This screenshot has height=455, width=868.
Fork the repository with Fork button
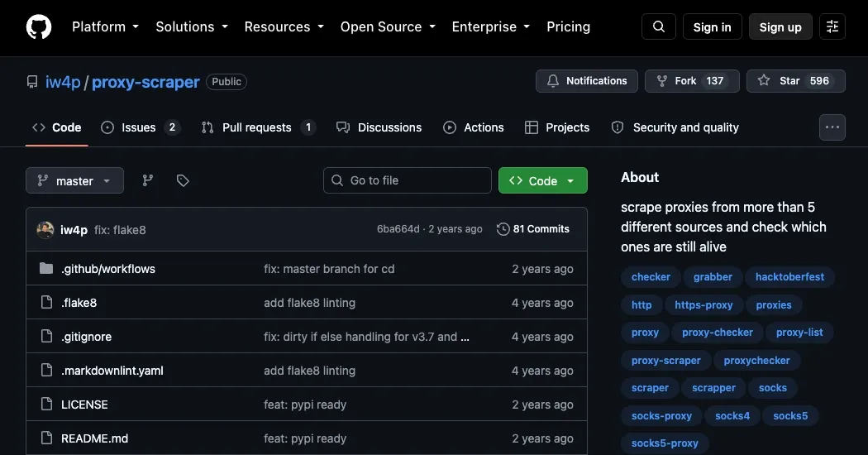tap(692, 81)
